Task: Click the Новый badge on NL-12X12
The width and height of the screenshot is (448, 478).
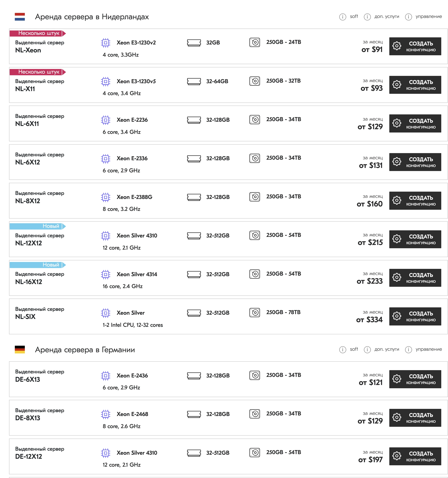Action: [x=51, y=226]
